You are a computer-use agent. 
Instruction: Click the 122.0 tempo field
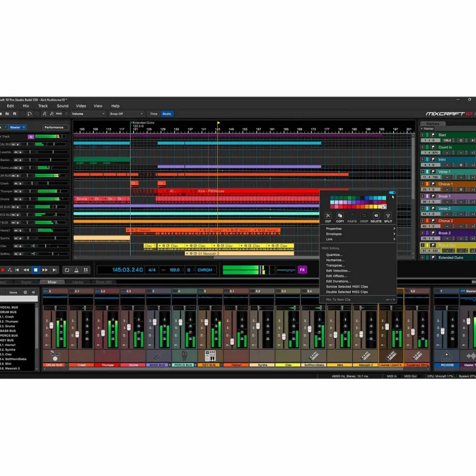point(175,270)
